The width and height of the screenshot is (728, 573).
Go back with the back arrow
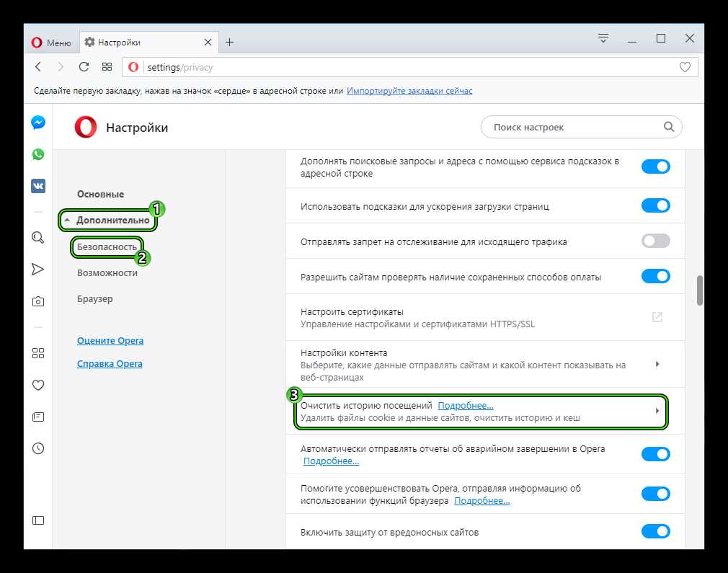[x=38, y=67]
